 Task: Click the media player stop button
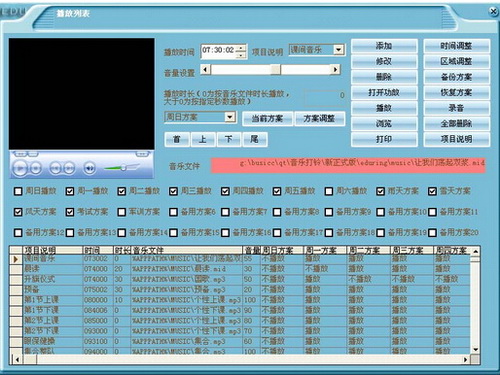tap(36, 168)
